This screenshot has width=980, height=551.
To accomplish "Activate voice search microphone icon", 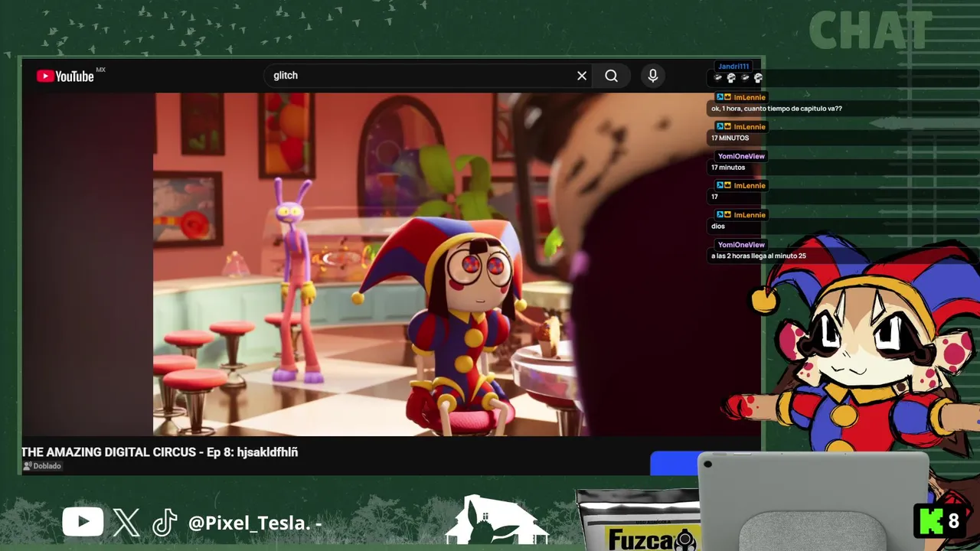I will tap(652, 76).
